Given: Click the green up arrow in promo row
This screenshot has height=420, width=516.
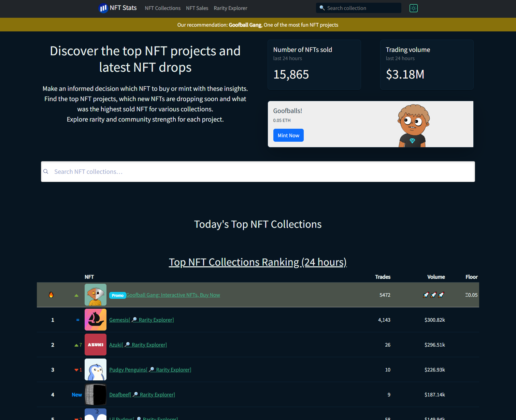Looking at the screenshot, I should click(x=76, y=295).
